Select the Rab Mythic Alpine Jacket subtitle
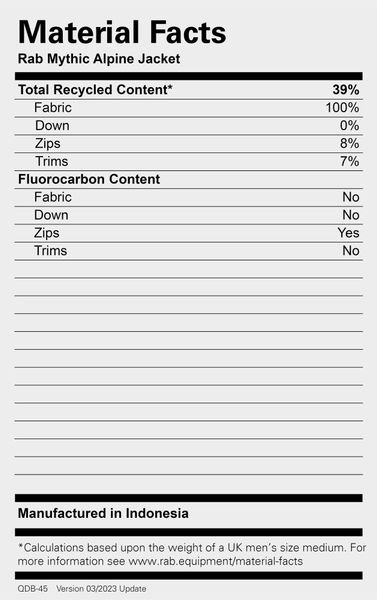The height and width of the screenshot is (600, 377). point(99,59)
